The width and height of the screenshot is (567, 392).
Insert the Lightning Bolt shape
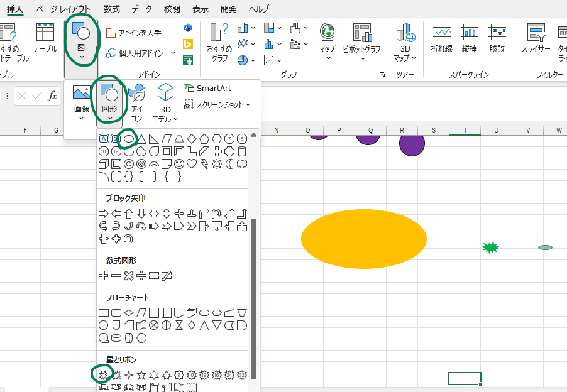coord(204,164)
